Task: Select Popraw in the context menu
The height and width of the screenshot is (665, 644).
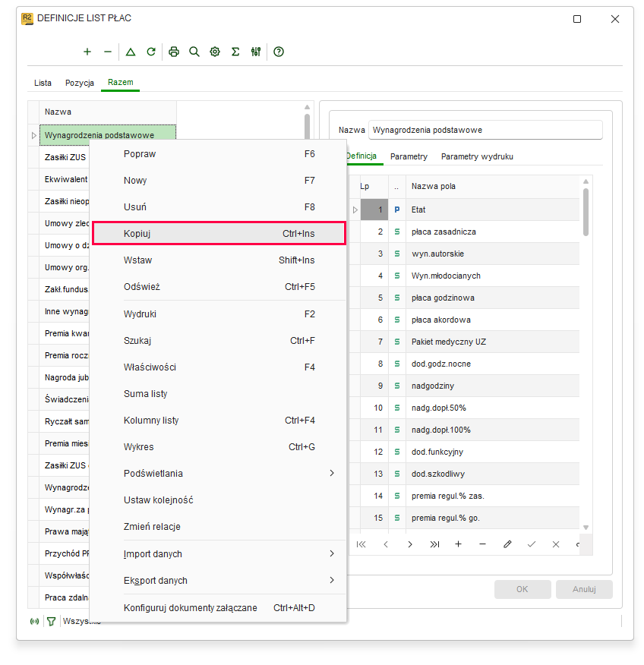Action: point(219,154)
